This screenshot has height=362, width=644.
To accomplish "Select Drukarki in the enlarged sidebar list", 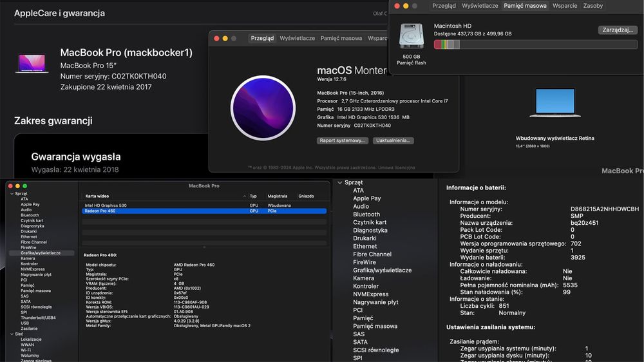I will [365, 238].
